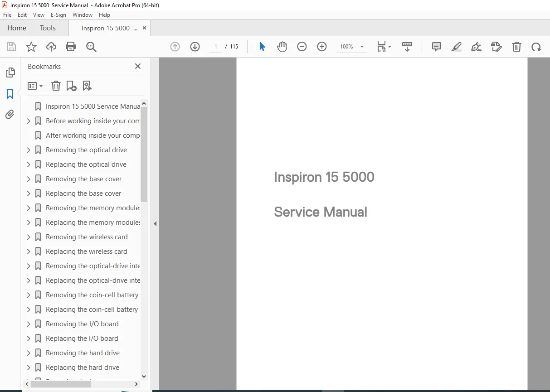The width and height of the screenshot is (550, 392).
Task: Switch to the Tools tab
Action: (48, 28)
